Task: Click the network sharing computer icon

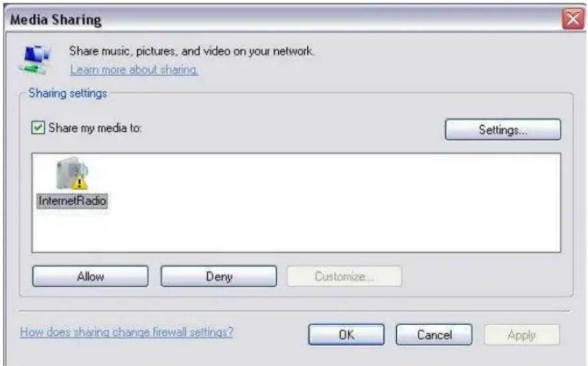Action: point(35,59)
